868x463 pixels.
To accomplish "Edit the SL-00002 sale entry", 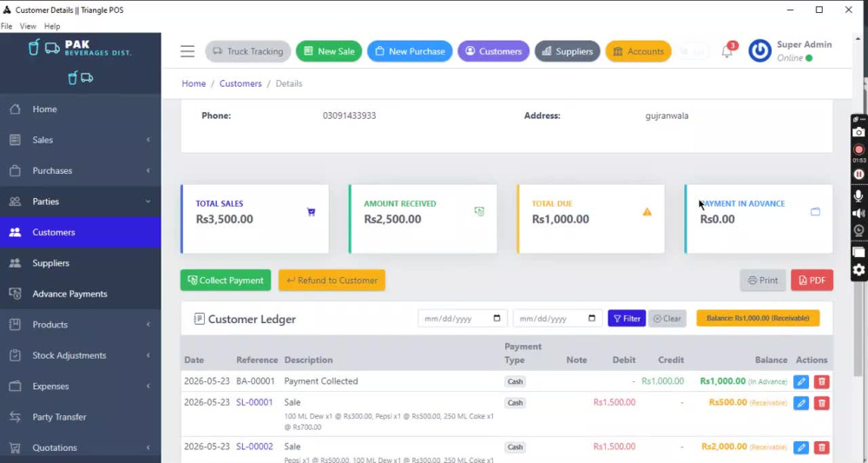I will tap(801, 447).
